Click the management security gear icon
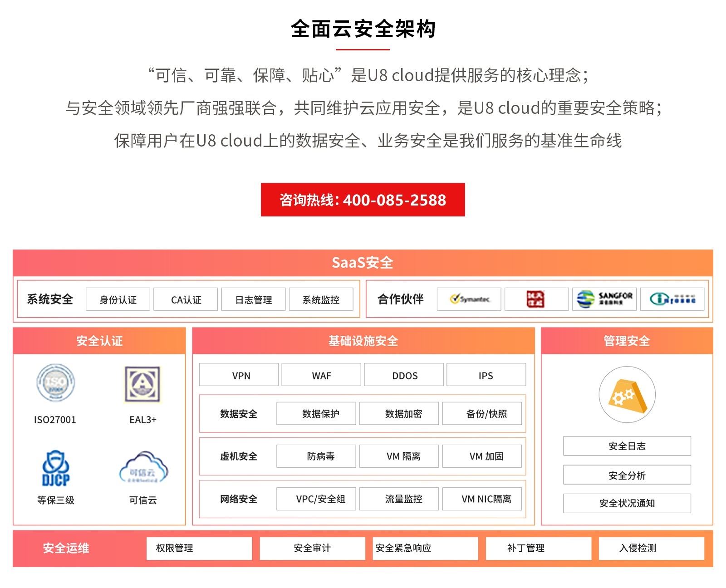 click(627, 395)
